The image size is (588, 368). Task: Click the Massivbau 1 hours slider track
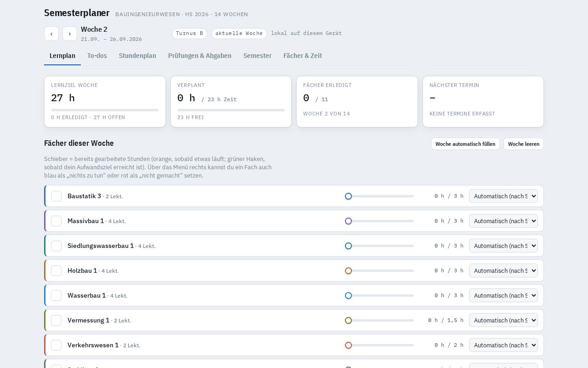tap(379, 221)
